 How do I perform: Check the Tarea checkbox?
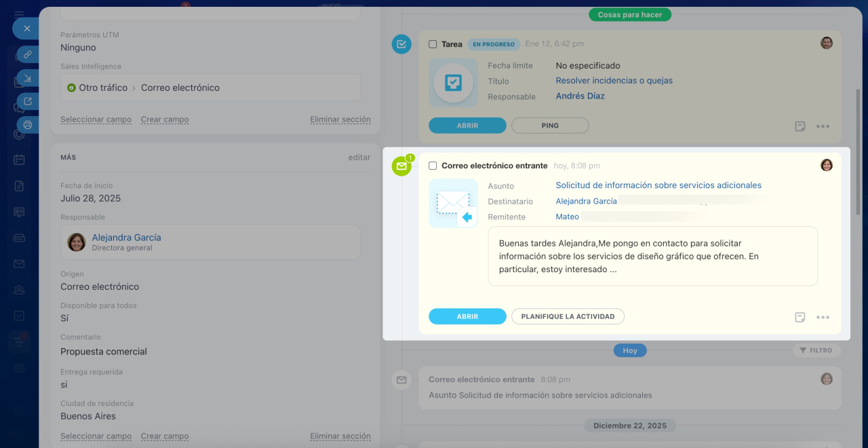tap(433, 44)
